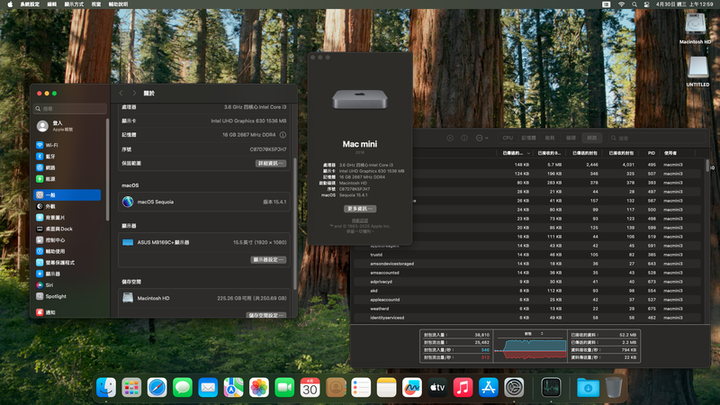Screen dimensions: 720x405
Task: Select the Network tab in Activity Monitor
Action: tap(592, 138)
